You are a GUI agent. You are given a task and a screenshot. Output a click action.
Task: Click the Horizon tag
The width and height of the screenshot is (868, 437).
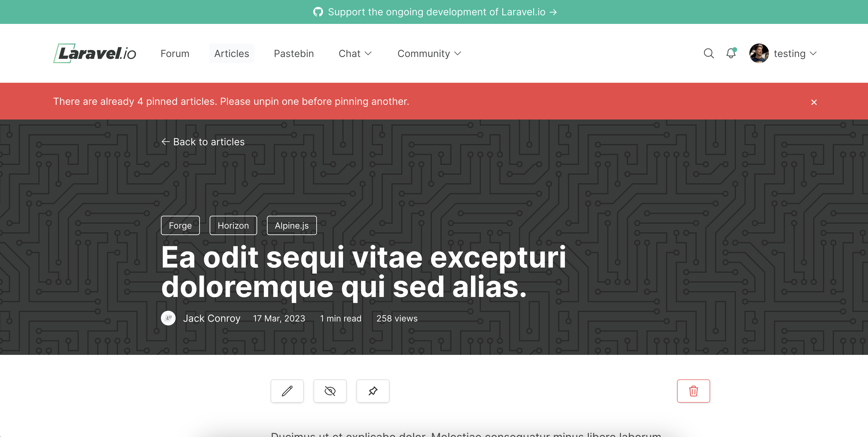[233, 226]
